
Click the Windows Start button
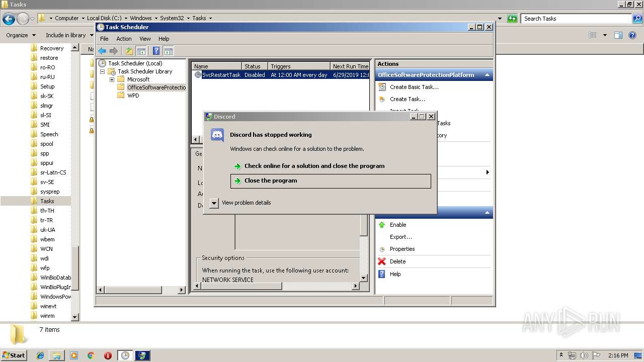[14, 355]
